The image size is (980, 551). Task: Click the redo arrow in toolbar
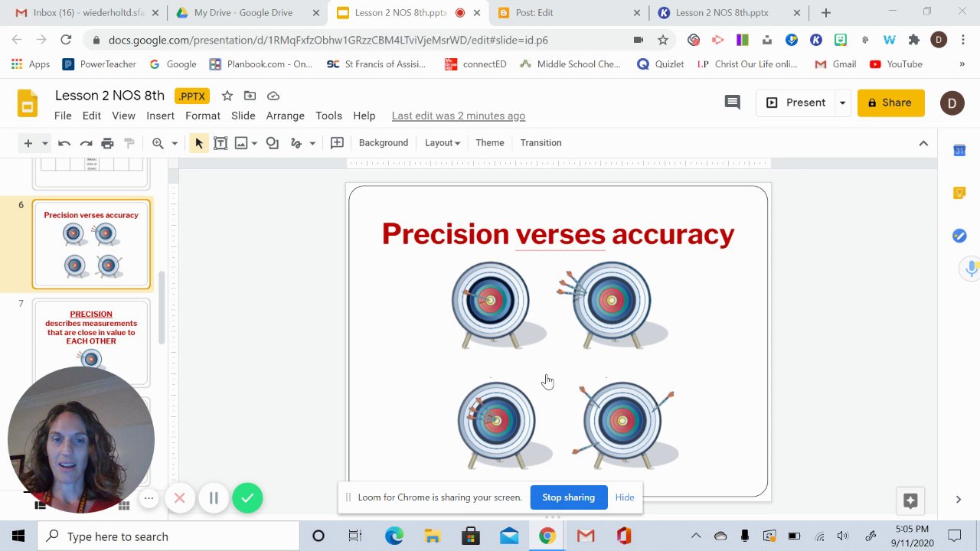86,143
